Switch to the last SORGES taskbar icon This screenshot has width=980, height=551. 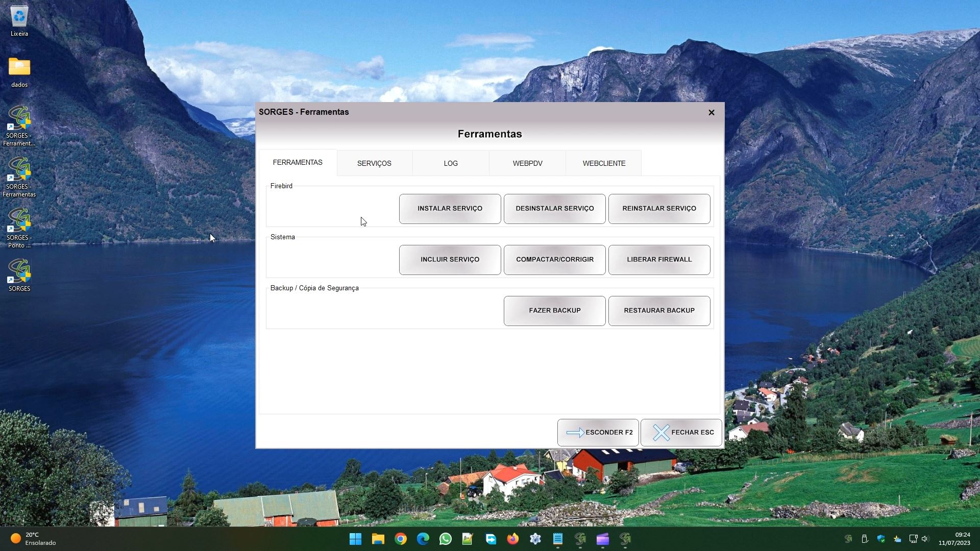(x=625, y=539)
